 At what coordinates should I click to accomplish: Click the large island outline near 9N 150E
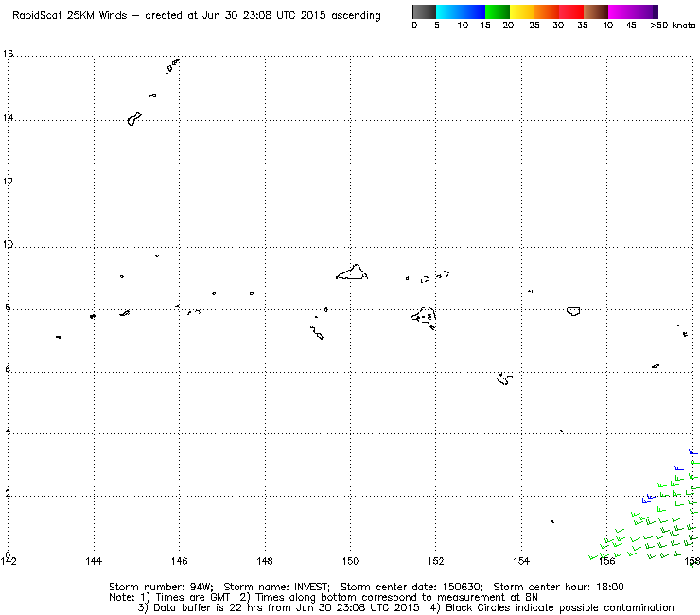pyautogui.click(x=352, y=272)
